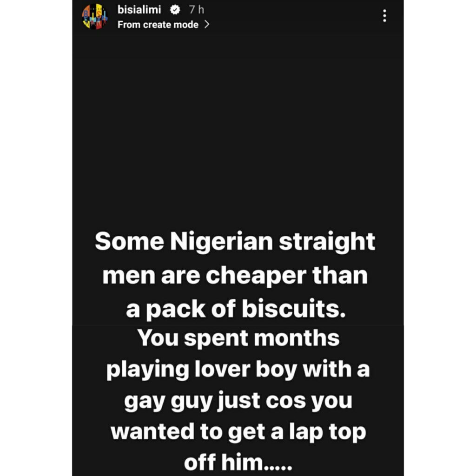Open the bisialimi username profile link

139,10
